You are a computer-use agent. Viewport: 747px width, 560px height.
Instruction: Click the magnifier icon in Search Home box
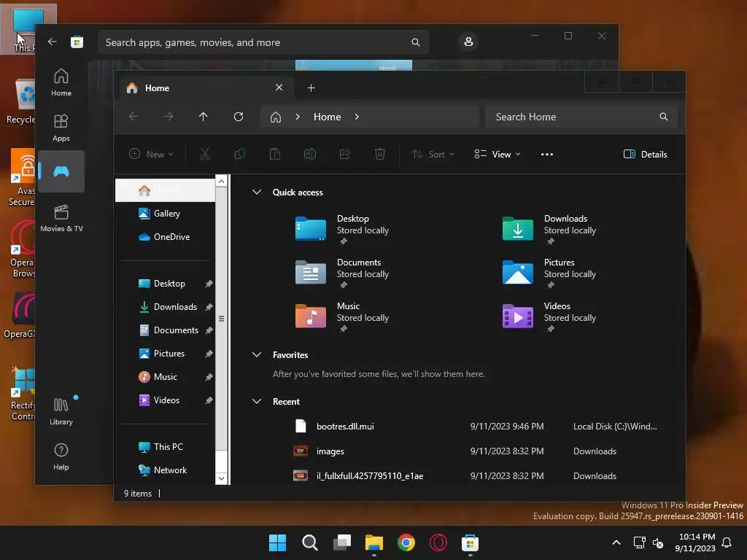[664, 117]
